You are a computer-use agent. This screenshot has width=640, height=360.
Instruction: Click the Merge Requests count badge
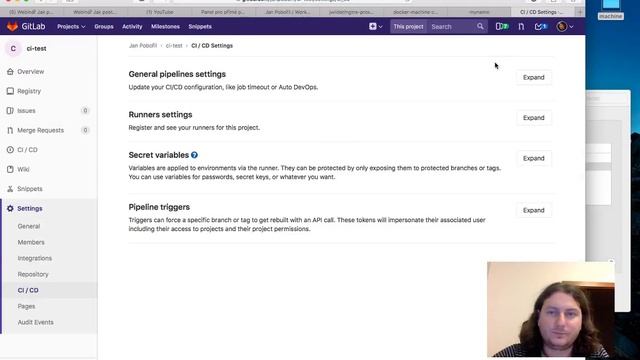85,130
